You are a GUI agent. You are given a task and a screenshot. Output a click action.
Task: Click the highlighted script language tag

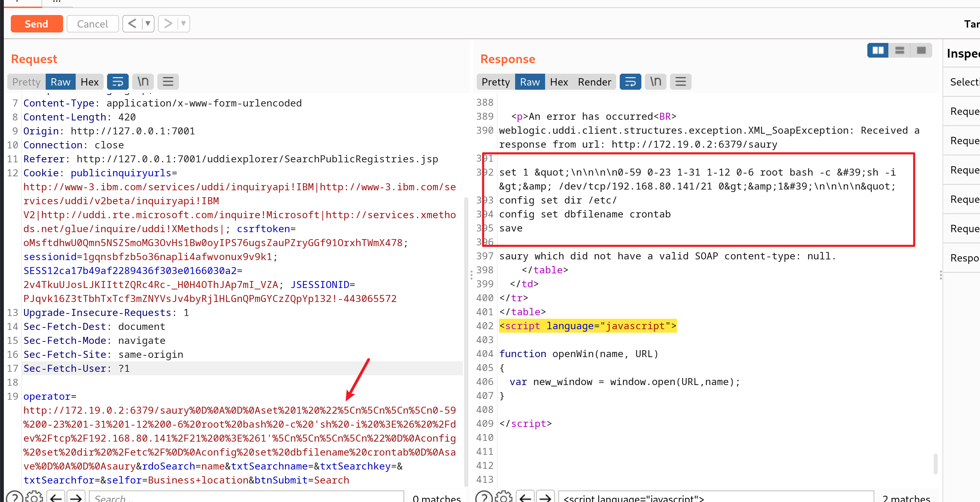pyautogui.click(x=588, y=326)
